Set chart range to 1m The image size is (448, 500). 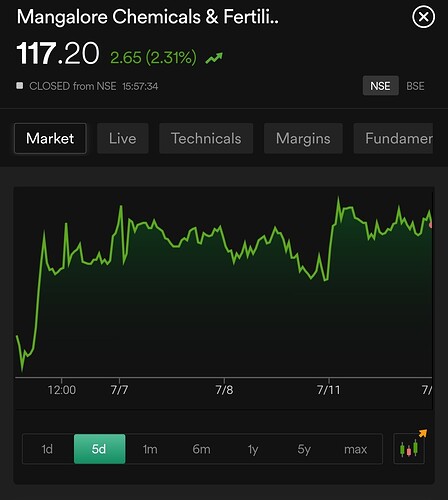point(150,449)
